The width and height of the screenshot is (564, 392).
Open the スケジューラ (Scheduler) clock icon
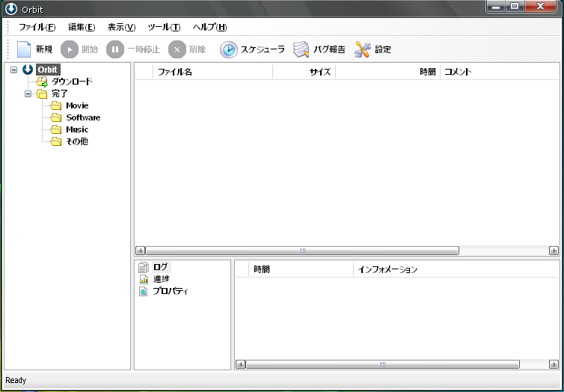pyautogui.click(x=228, y=49)
